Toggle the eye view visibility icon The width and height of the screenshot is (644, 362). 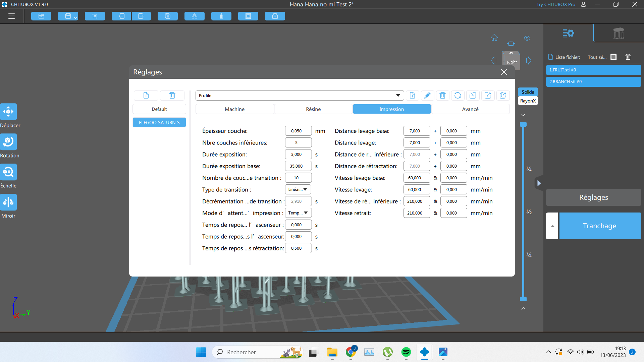pos(527,38)
